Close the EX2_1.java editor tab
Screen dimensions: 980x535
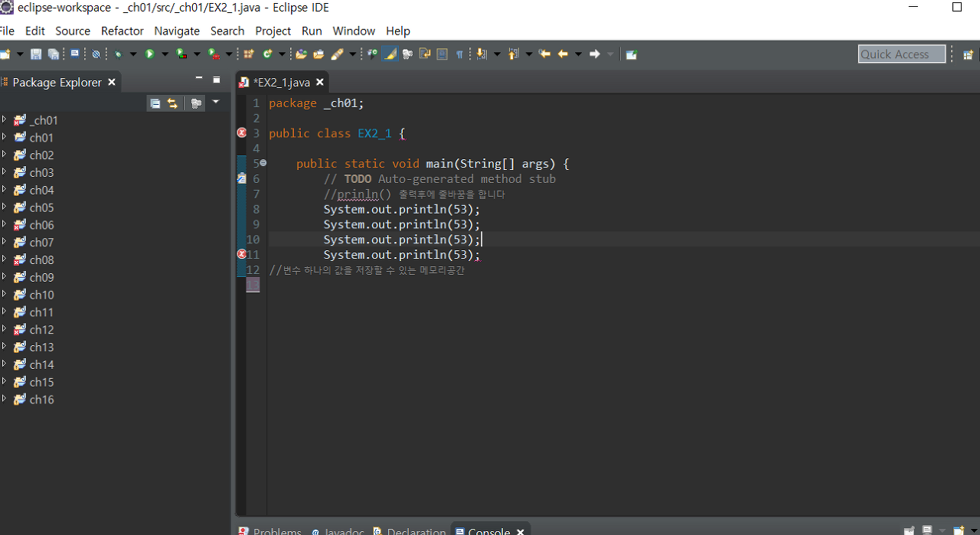tap(320, 82)
